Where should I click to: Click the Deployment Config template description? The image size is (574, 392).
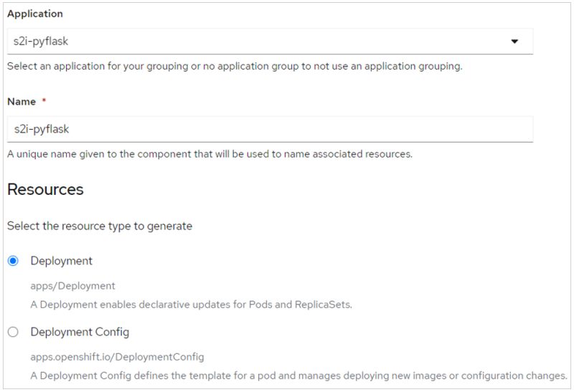[x=298, y=376]
